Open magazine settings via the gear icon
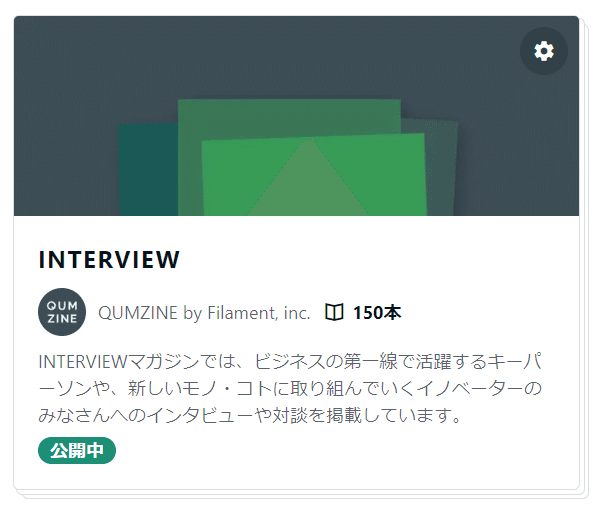Viewport: 598px width, 514px height. pyautogui.click(x=543, y=51)
